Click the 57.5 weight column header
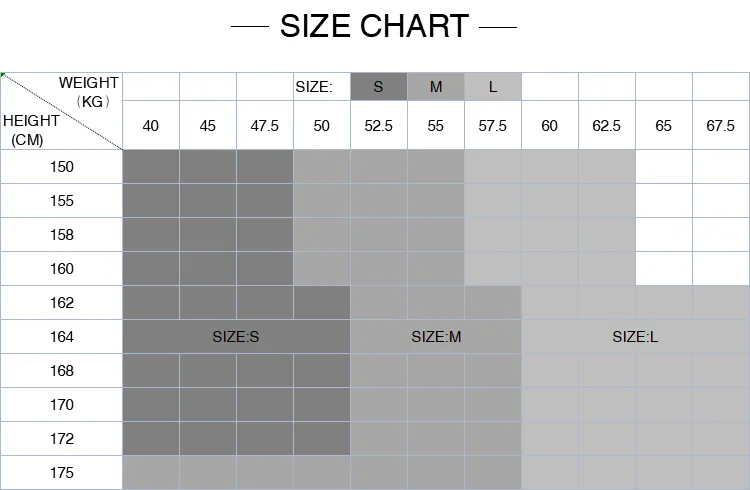This screenshot has height=490, width=750. (x=493, y=125)
